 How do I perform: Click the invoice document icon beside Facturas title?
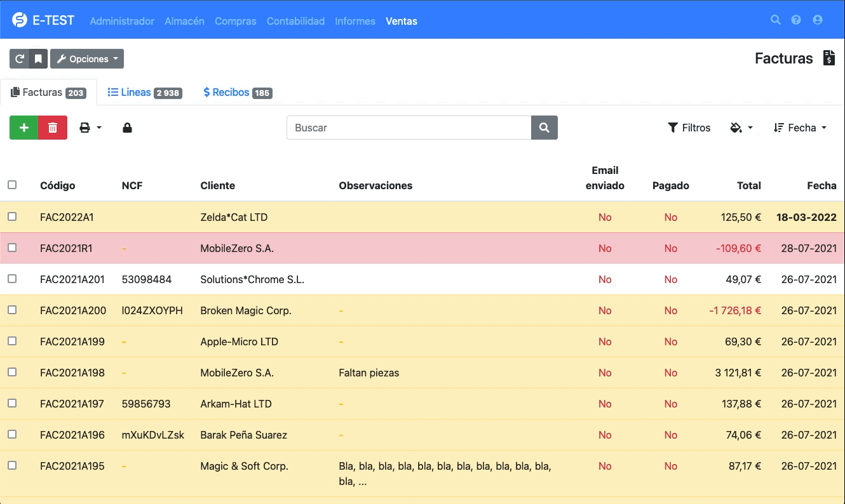coord(829,58)
